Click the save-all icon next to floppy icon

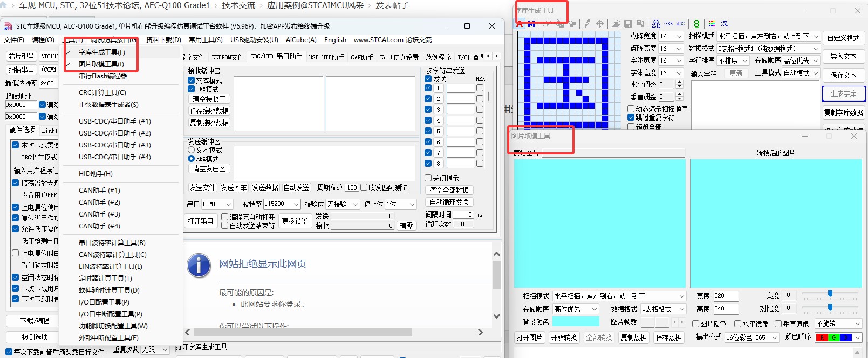tap(640, 24)
